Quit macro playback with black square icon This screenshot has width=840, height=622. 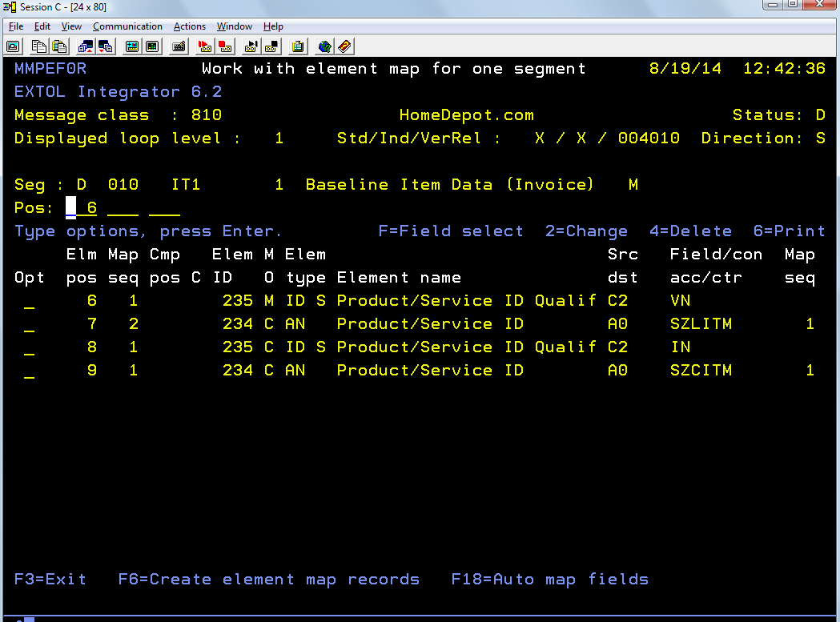pos(271,46)
